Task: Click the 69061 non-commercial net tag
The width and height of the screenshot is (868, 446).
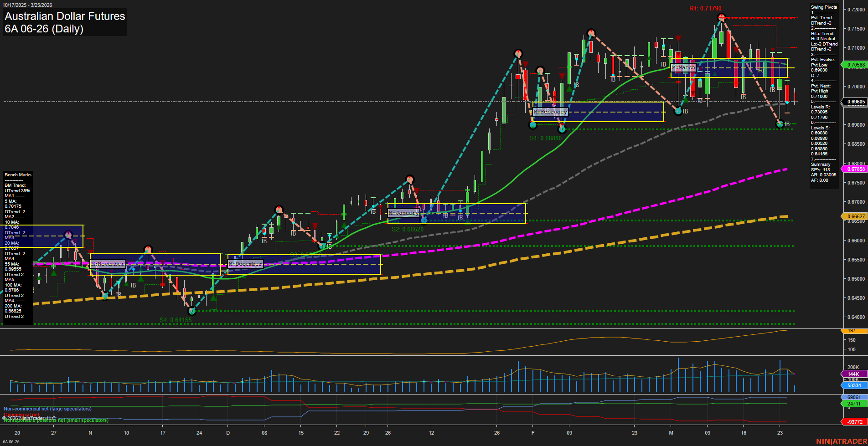Action: 853,397
